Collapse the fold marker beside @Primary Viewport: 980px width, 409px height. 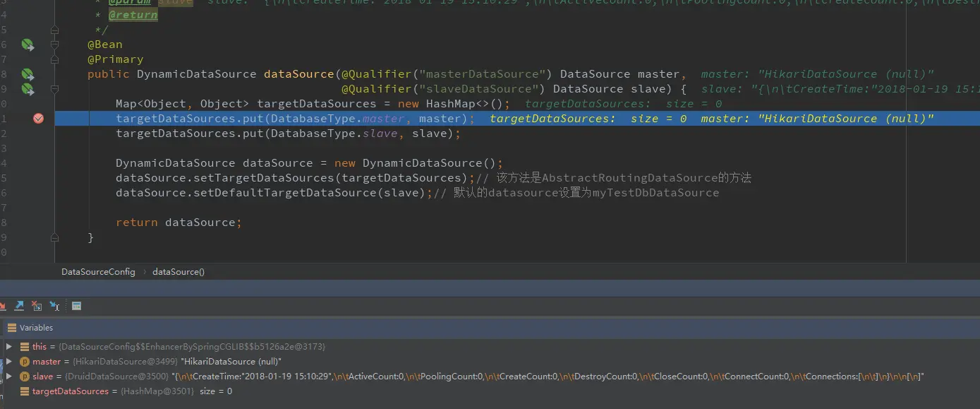54,59
